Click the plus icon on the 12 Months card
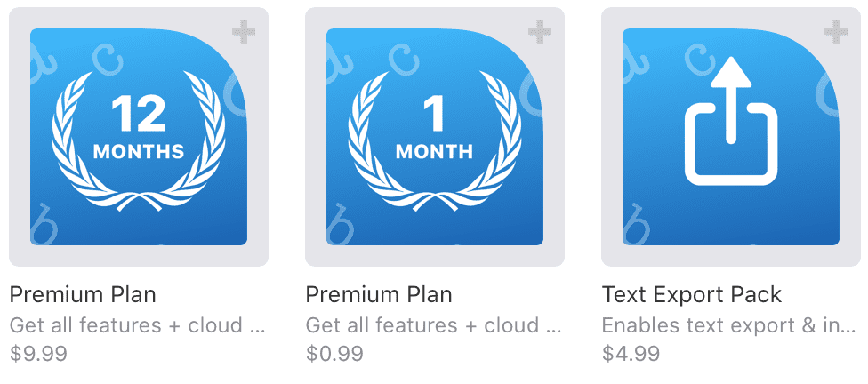 pos(244,33)
